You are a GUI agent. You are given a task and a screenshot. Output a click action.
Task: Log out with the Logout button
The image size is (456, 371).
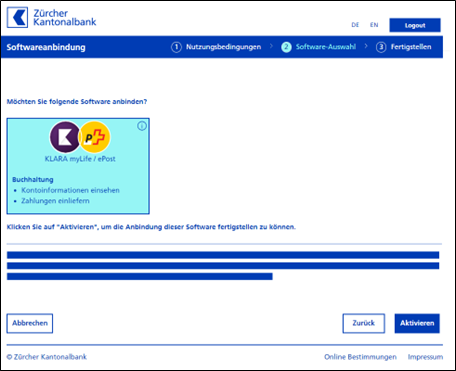pyautogui.click(x=415, y=25)
